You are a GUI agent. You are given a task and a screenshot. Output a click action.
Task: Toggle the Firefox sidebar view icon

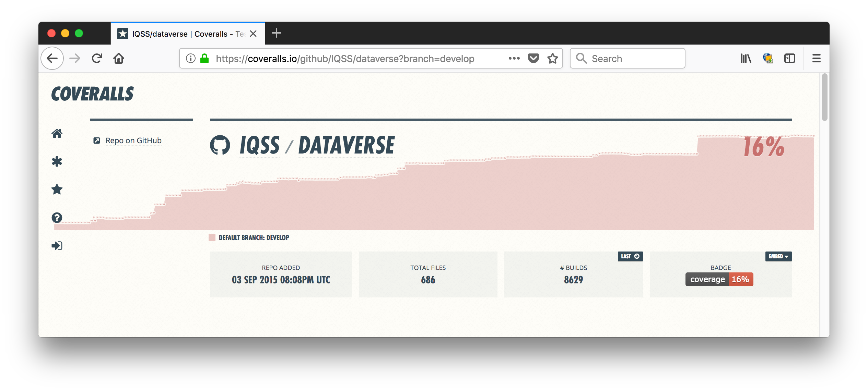pyautogui.click(x=789, y=59)
